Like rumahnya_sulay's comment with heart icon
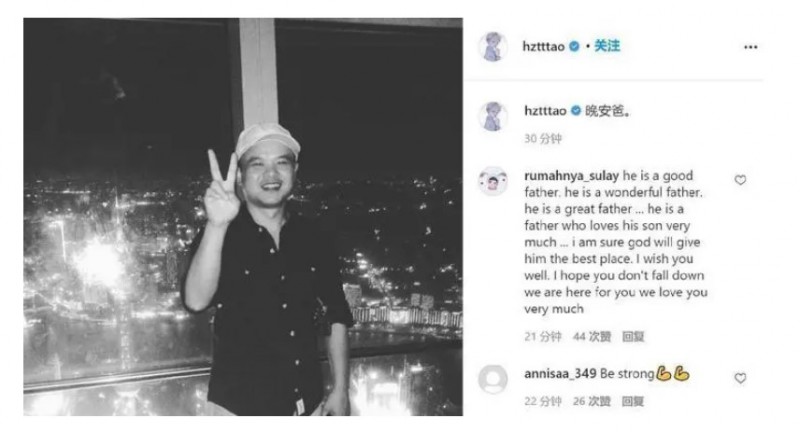Screen dimensions: 800x432 click(x=740, y=180)
